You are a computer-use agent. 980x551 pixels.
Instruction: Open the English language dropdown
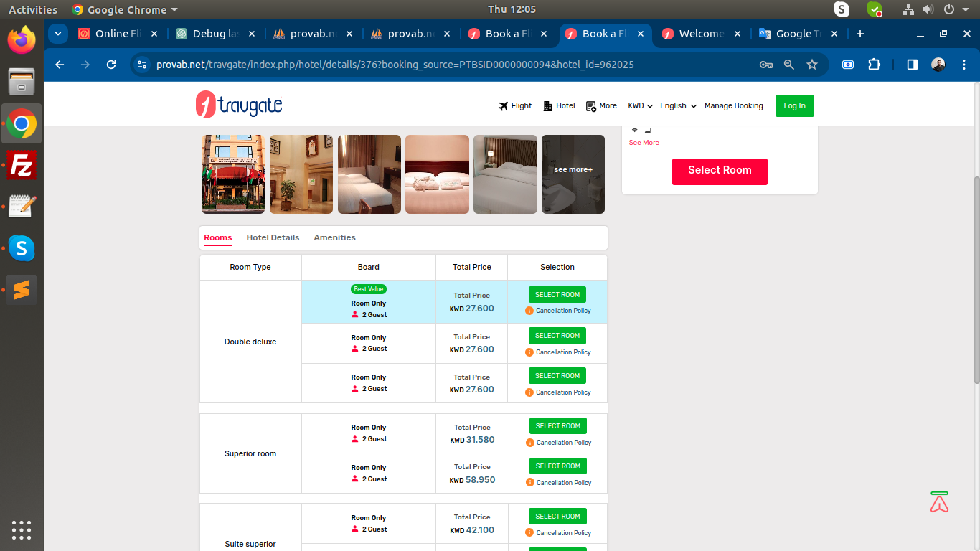[x=678, y=105]
